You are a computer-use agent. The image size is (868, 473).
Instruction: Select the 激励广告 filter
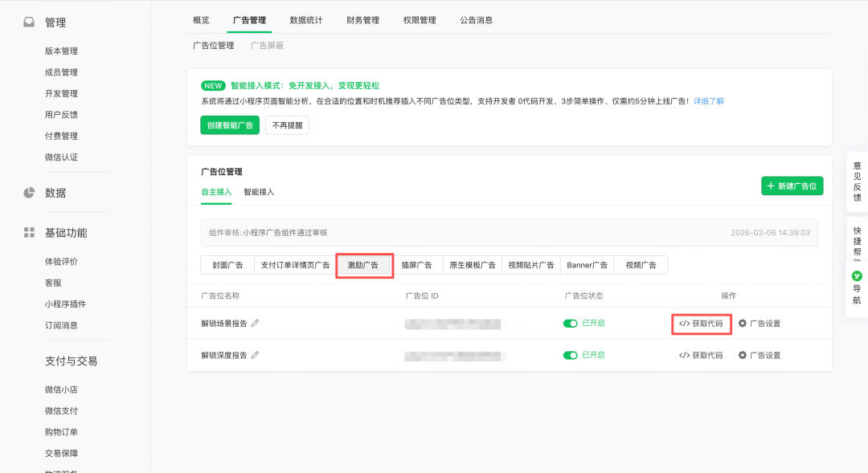[364, 264]
